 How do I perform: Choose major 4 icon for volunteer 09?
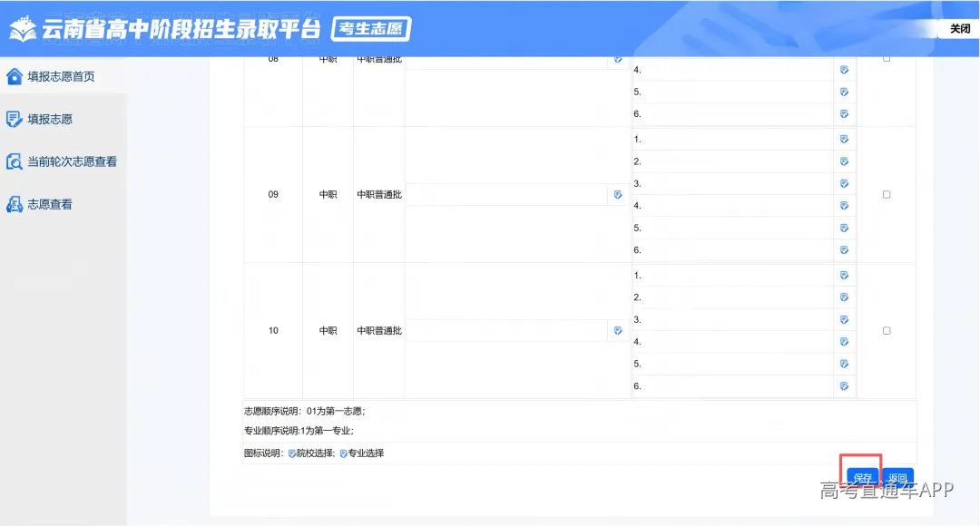[x=844, y=206]
